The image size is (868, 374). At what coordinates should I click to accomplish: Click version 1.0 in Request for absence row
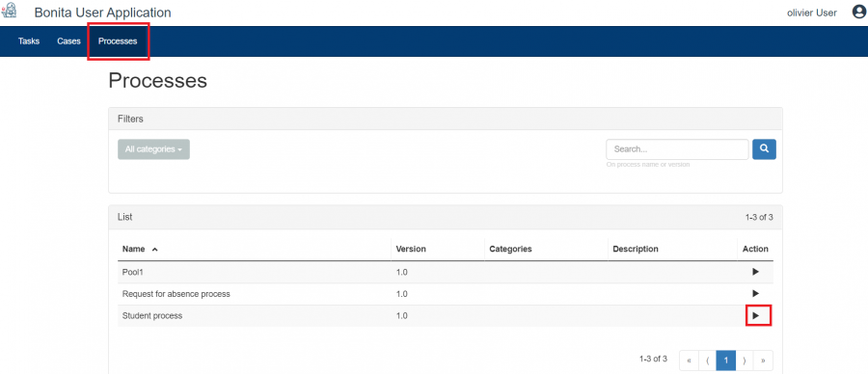402,294
